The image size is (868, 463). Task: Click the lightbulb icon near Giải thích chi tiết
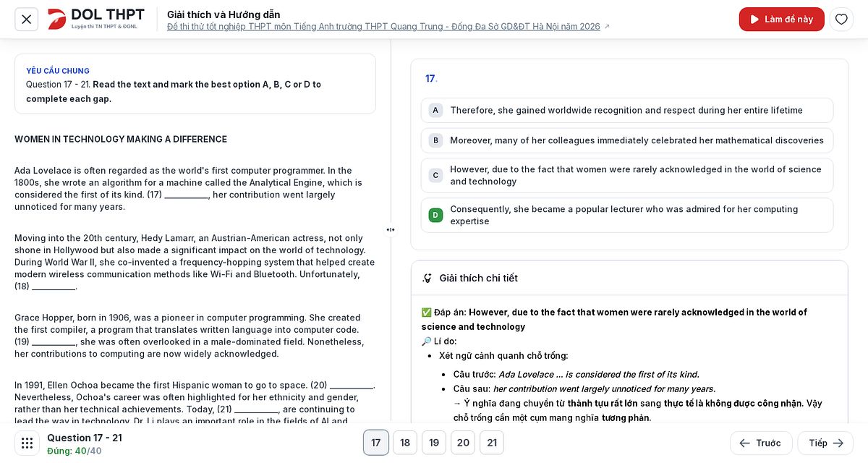pyautogui.click(x=427, y=278)
